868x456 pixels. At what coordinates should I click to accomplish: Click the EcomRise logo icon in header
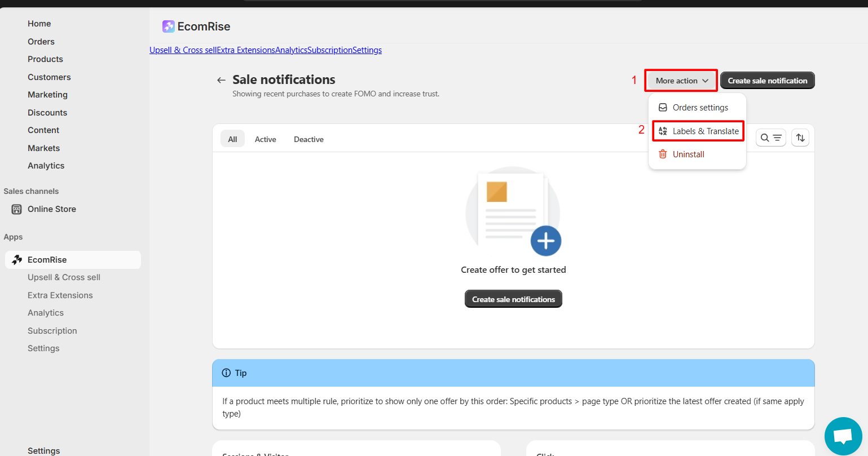tap(168, 26)
